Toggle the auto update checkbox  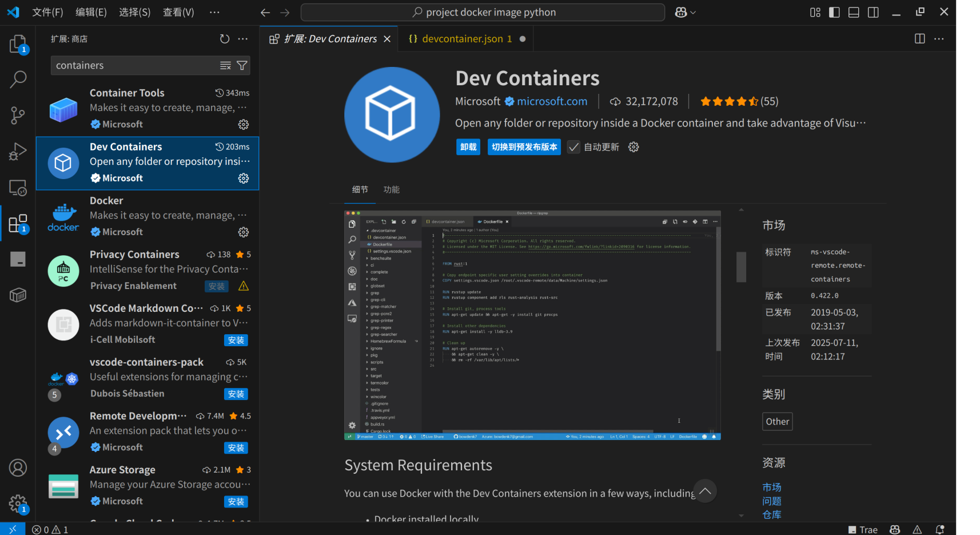[573, 147]
